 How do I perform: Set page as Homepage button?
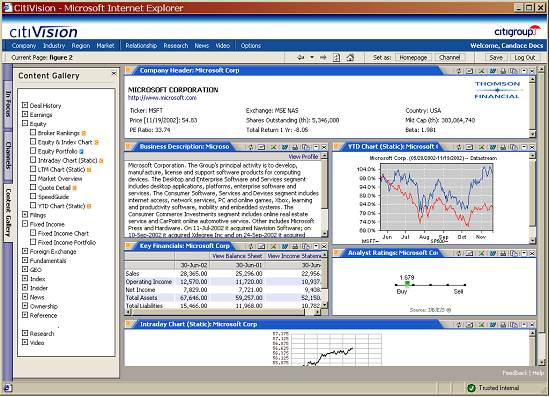coord(413,58)
